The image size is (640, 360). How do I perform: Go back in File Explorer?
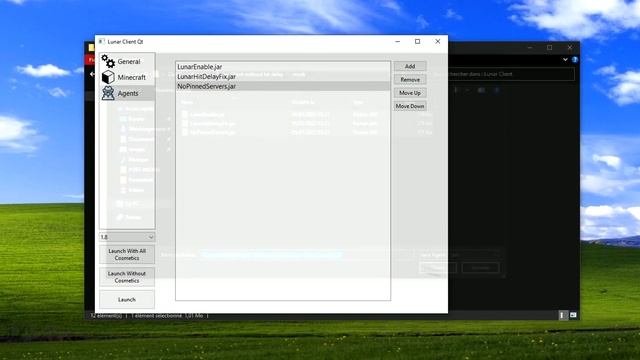pos(92,74)
